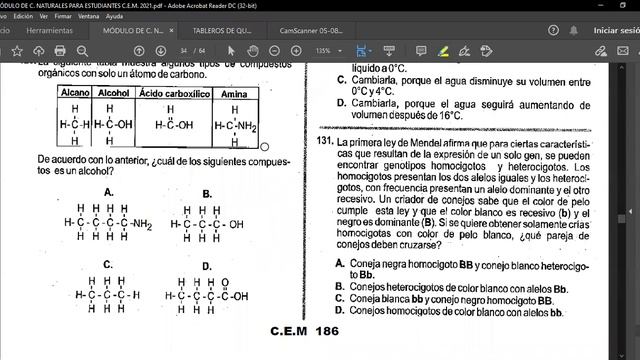Zoom out with the minus icon

click(x=274, y=51)
